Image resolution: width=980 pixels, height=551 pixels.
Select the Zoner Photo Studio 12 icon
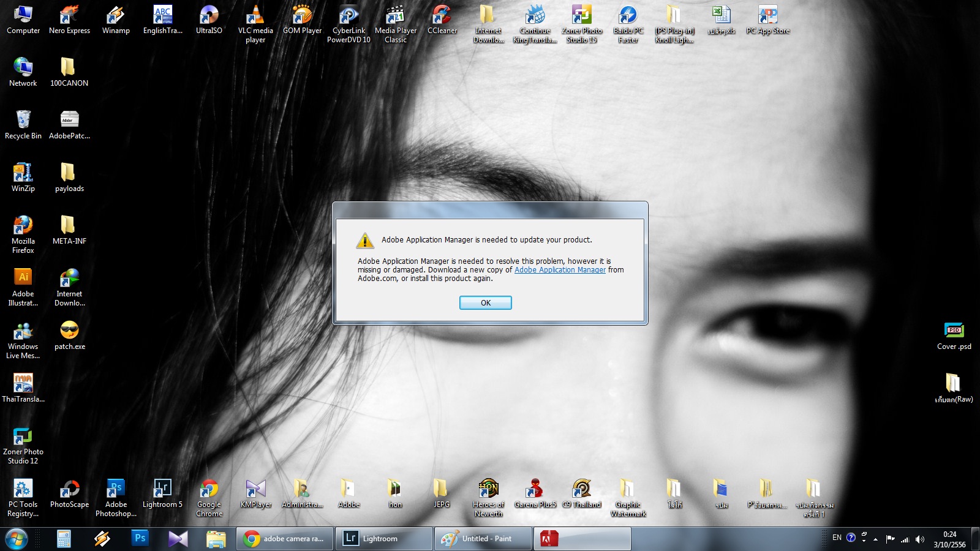(x=23, y=445)
